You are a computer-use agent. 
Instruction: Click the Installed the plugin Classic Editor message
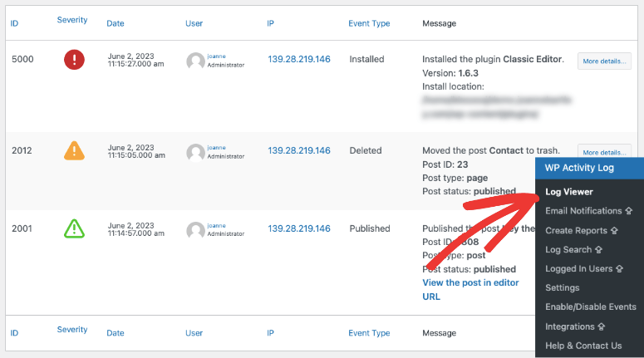(494, 59)
